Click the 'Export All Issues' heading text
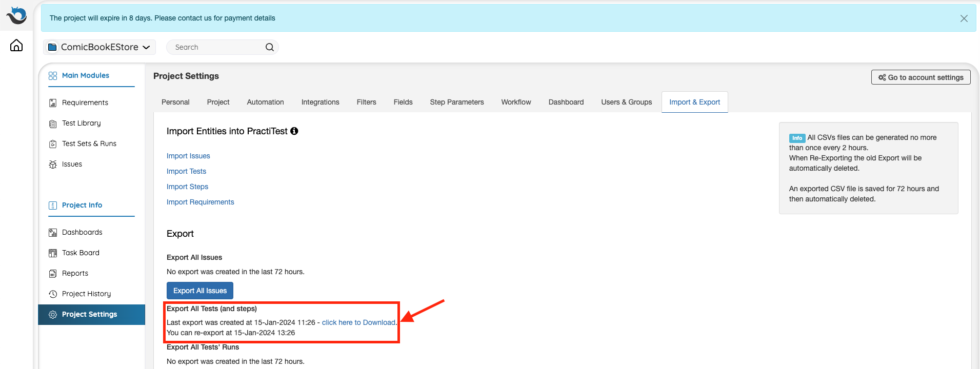The height and width of the screenshot is (369, 980). [194, 257]
